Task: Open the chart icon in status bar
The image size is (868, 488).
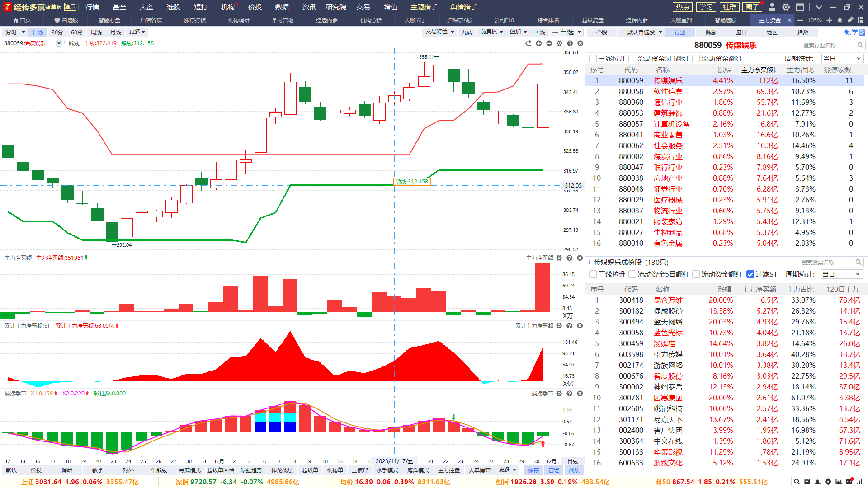Action: [839, 482]
